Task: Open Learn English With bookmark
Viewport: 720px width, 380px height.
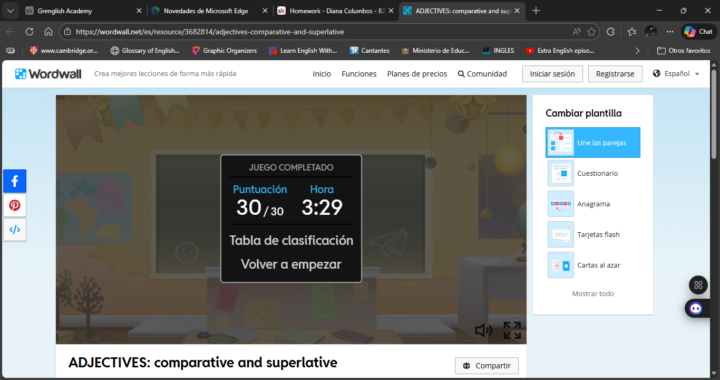Action: pyautogui.click(x=303, y=50)
